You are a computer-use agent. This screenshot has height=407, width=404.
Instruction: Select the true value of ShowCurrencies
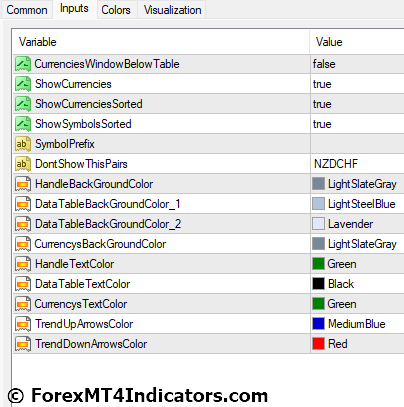[322, 84]
